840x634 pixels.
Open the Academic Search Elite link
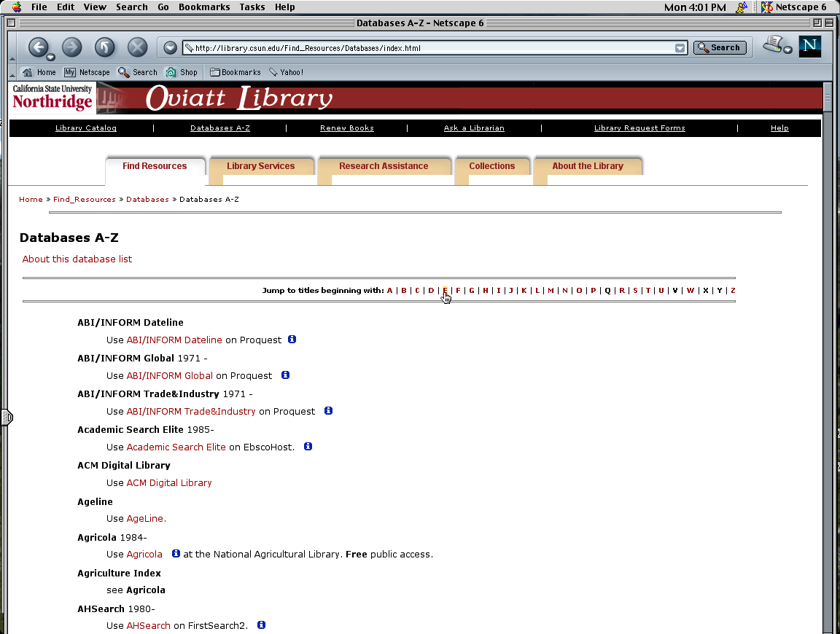click(176, 447)
